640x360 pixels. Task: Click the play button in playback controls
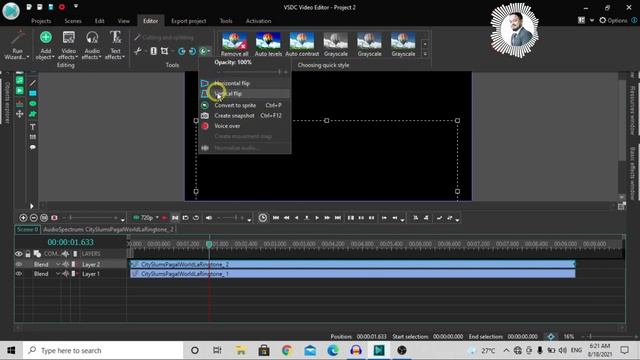click(317, 218)
